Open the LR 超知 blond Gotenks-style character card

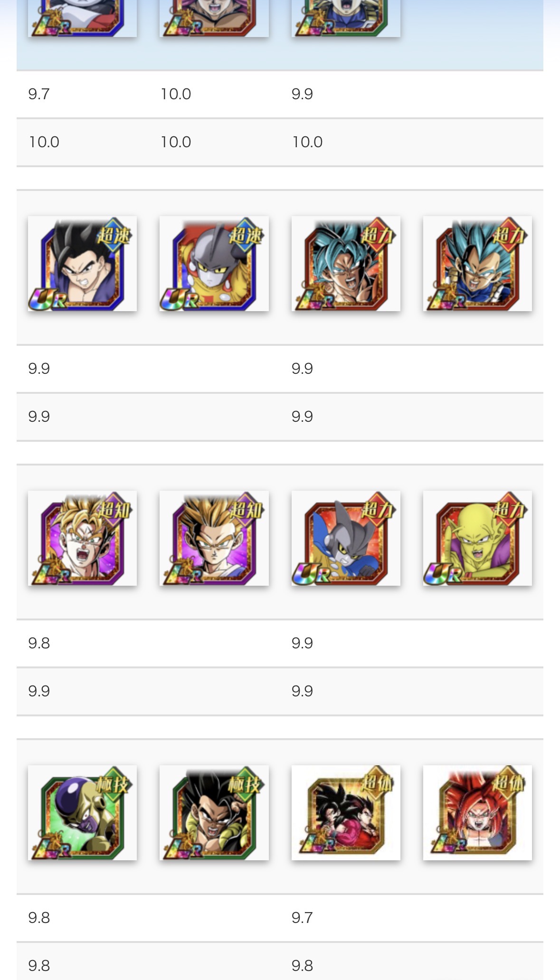click(x=214, y=538)
